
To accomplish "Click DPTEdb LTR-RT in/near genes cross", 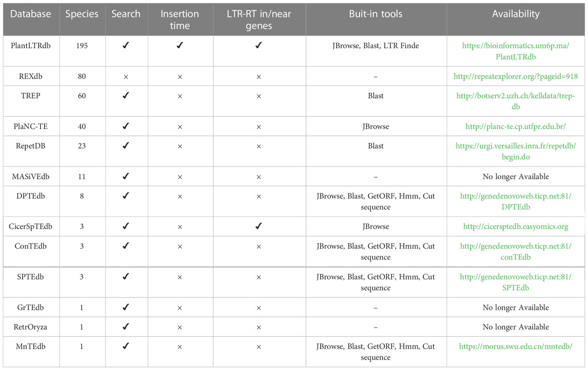I will [259, 197].
